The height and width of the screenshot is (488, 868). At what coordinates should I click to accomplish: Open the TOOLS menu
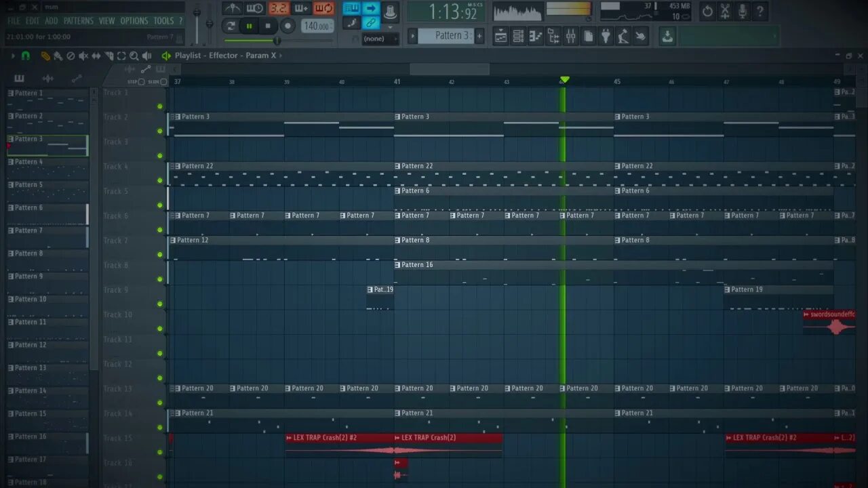pyautogui.click(x=163, y=21)
